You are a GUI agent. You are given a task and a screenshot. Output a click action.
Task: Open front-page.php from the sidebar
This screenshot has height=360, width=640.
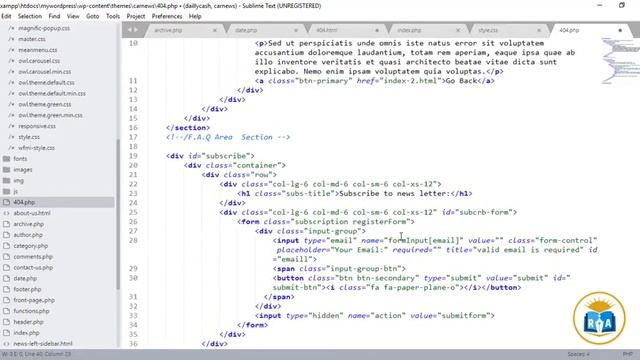click(x=34, y=300)
